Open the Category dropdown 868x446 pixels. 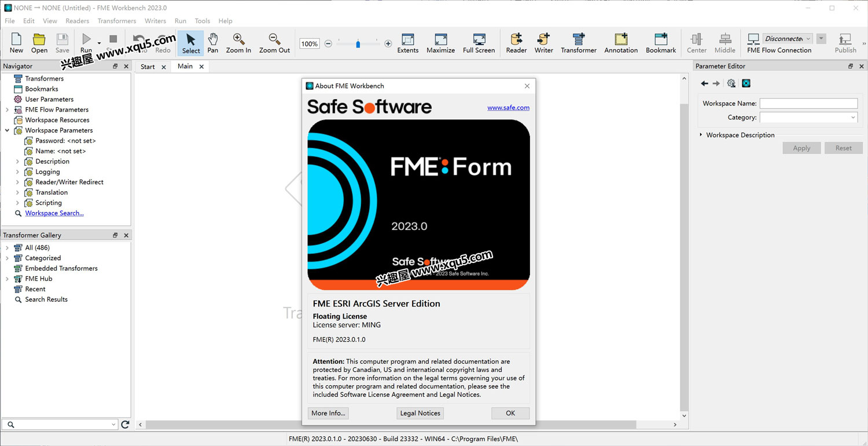click(x=808, y=118)
